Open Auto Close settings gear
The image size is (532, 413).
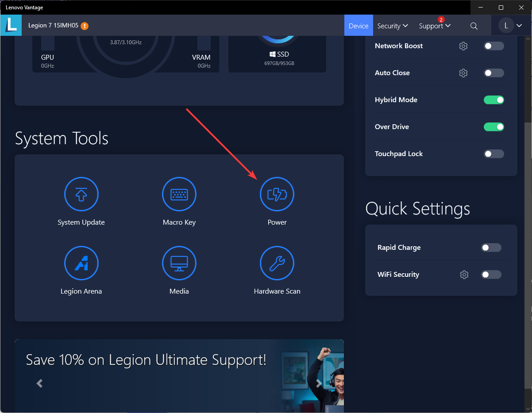[x=463, y=73]
